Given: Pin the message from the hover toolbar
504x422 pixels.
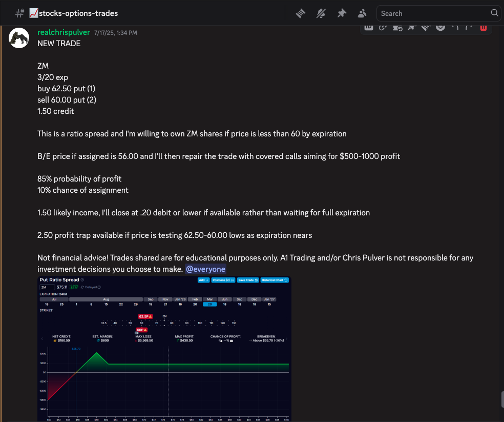Looking at the screenshot, I should [x=411, y=27].
